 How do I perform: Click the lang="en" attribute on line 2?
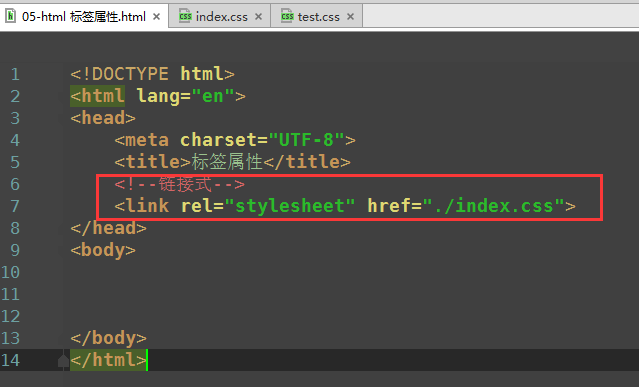[186, 96]
